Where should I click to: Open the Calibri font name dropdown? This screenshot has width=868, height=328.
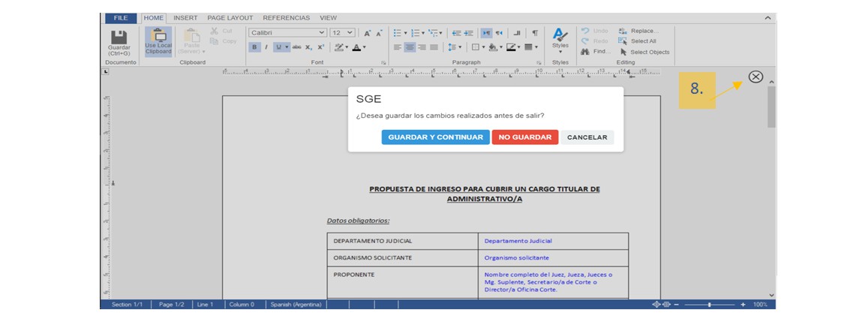click(322, 33)
